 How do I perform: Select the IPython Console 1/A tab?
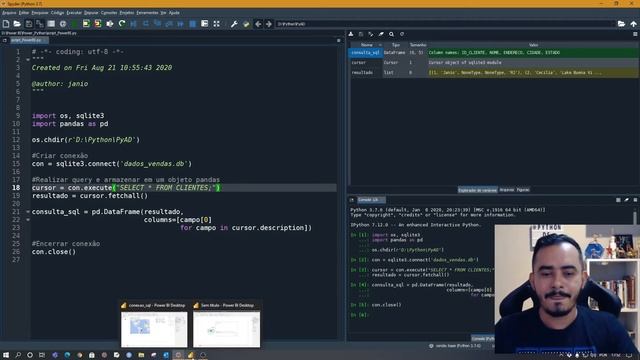click(x=371, y=200)
